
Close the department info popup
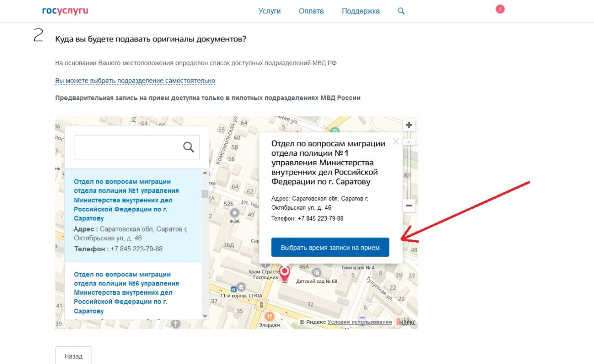[x=396, y=141]
